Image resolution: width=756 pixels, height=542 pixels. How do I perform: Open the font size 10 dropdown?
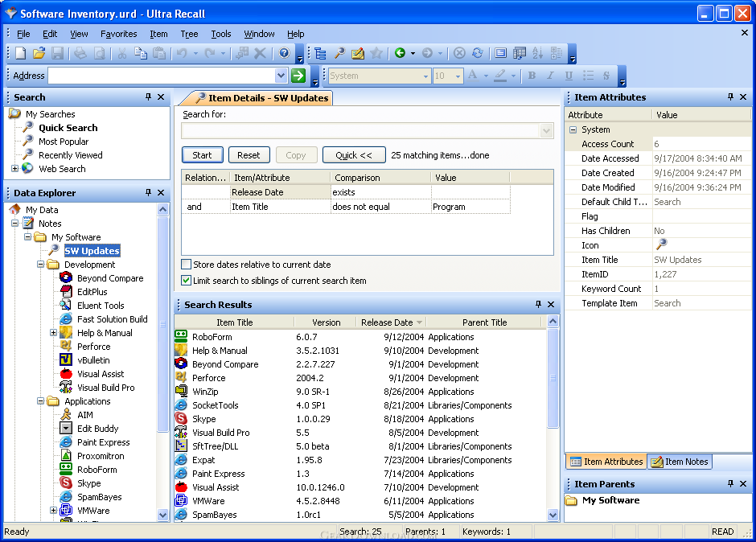458,76
